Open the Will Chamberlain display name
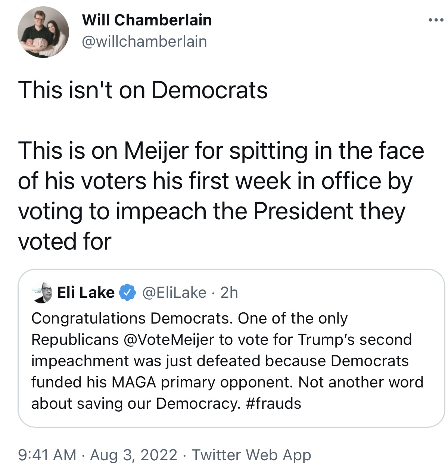 [147, 20]
